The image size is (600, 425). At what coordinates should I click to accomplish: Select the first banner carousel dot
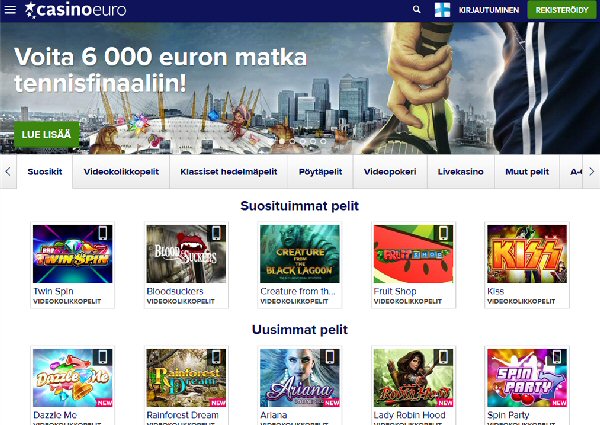[x=282, y=142]
